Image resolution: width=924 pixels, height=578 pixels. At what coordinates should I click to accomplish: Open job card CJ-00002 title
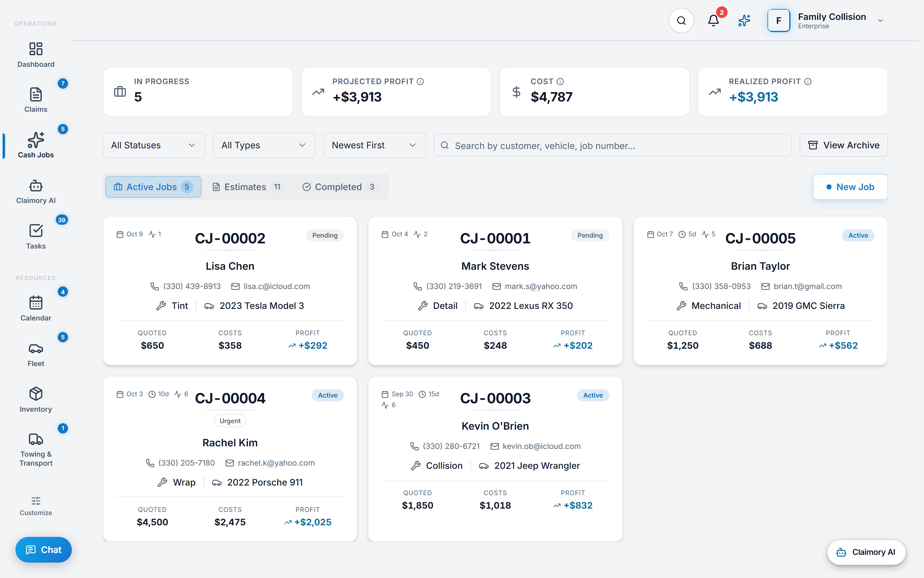pyautogui.click(x=230, y=239)
